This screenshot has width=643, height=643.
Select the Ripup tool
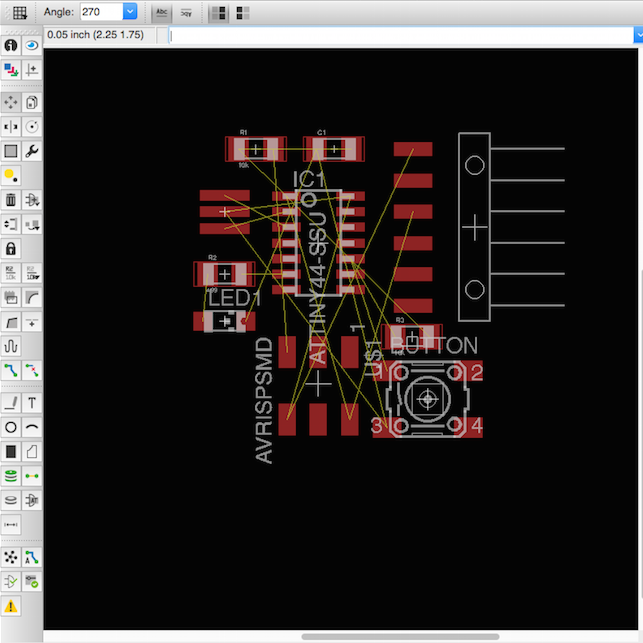32,371
